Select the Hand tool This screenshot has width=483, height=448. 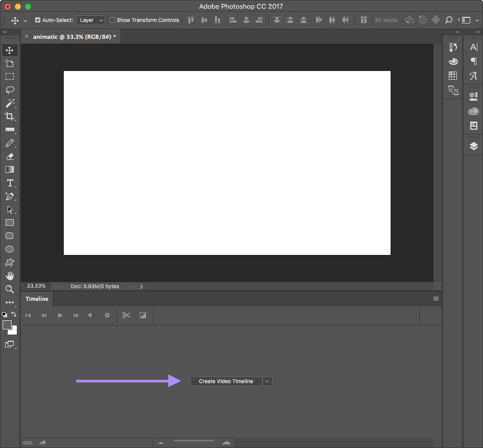[x=9, y=275]
